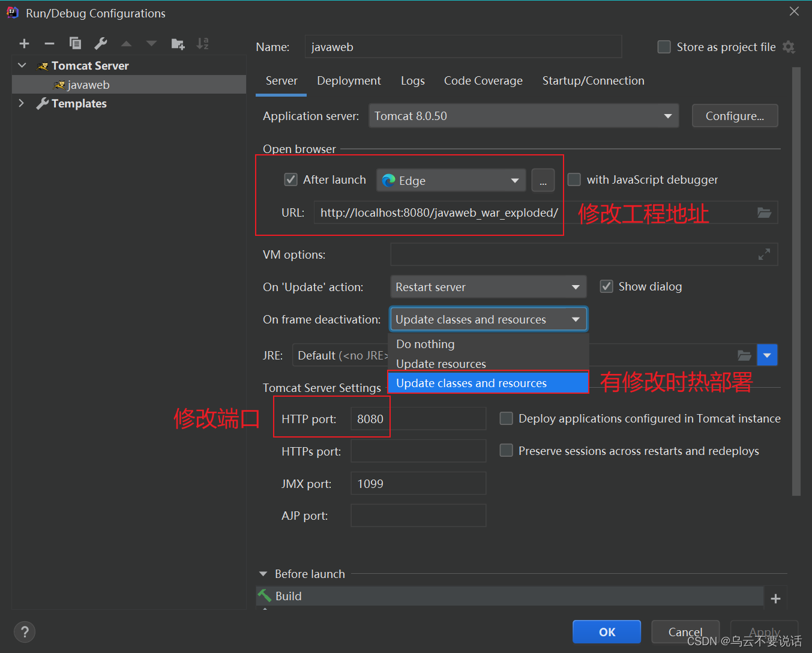The image size is (812, 653).
Task: Expand the Templates tree node
Action: pyautogui.click(x=22, y=103)
